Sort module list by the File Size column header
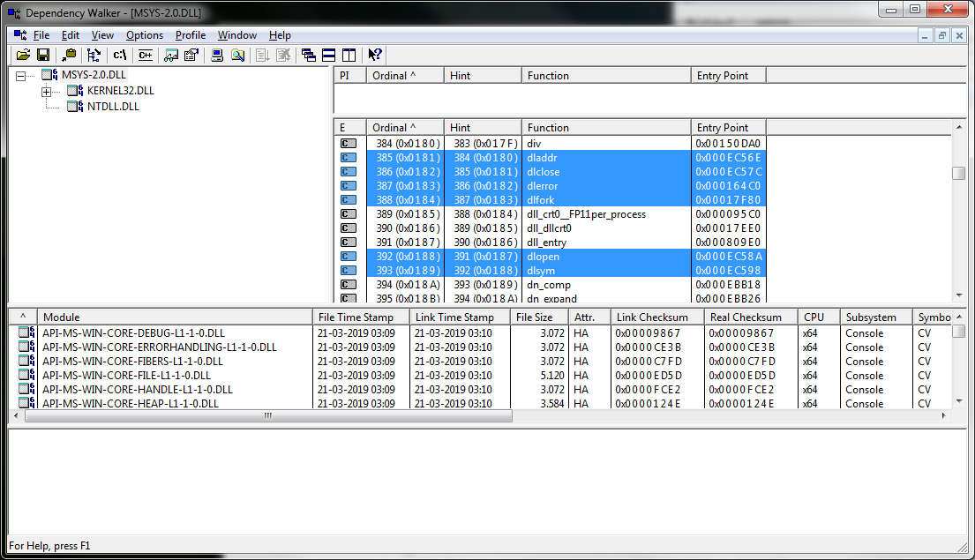 pyautogui.click(x=539, y=317)
